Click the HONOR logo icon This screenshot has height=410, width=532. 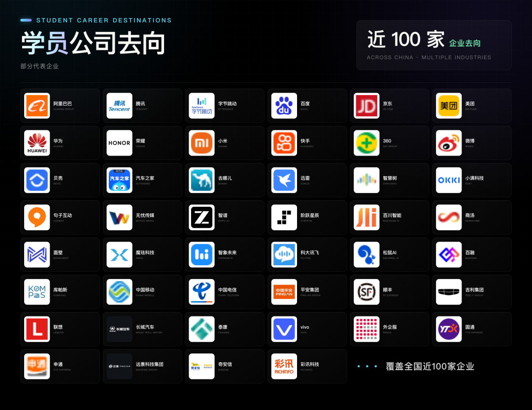(119, 143)
